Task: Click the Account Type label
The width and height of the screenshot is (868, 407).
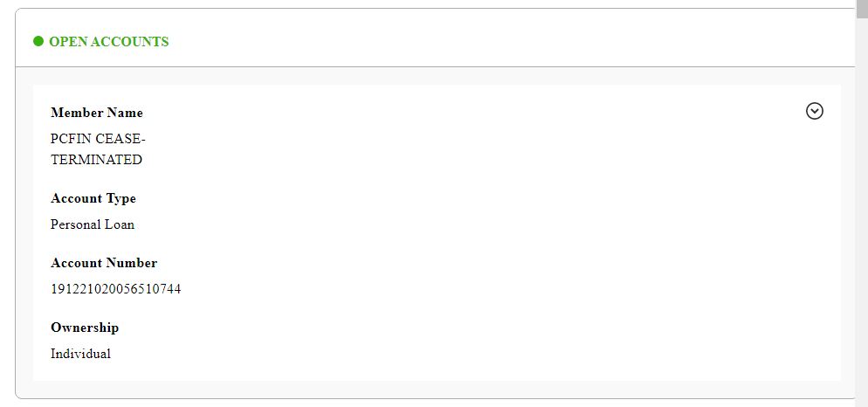Action: tap(93, 198)
